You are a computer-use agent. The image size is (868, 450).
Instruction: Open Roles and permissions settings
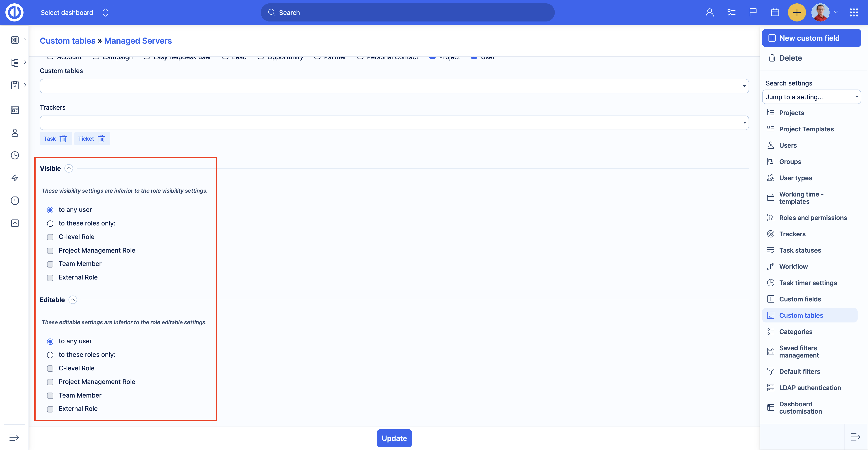tap(812, 218)
